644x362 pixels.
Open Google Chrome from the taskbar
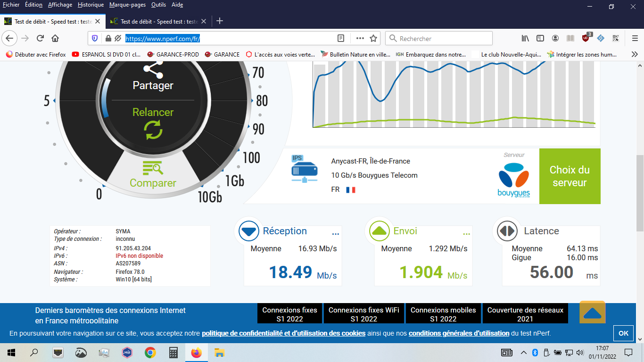click(150, 353)
